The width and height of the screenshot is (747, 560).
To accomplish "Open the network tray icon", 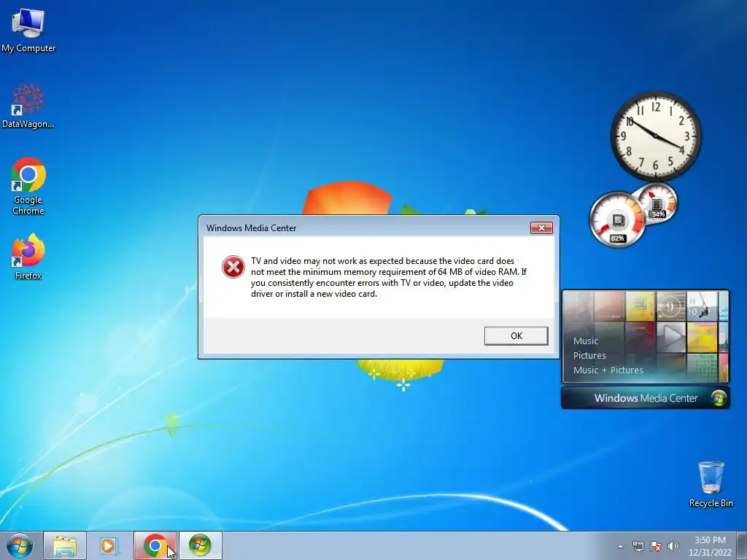I will 638,546.
